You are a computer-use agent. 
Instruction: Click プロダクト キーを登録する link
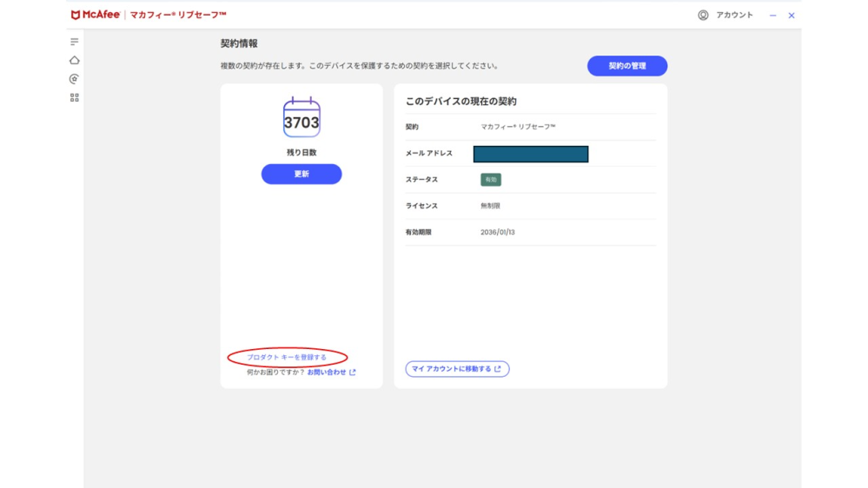coord(287,358)
